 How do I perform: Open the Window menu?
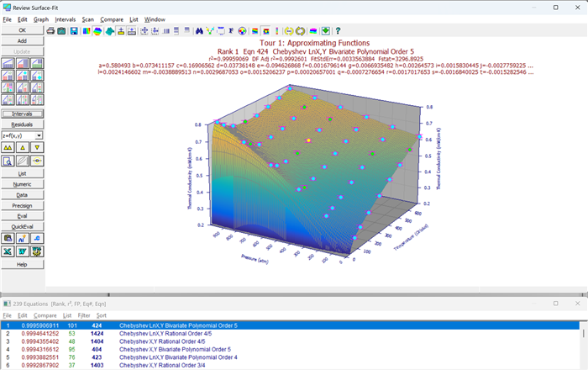pos(155,19)
